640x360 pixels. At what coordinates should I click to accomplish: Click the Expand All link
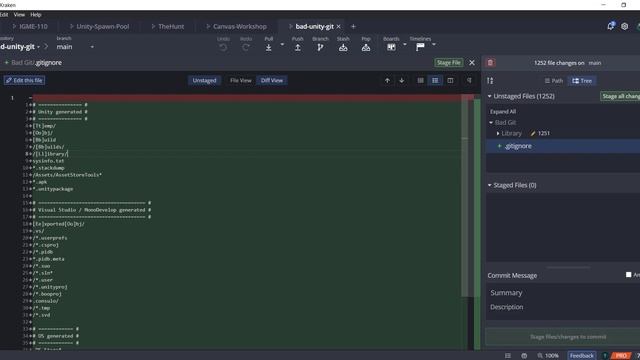pyautogui.click(x=503, y=111)
